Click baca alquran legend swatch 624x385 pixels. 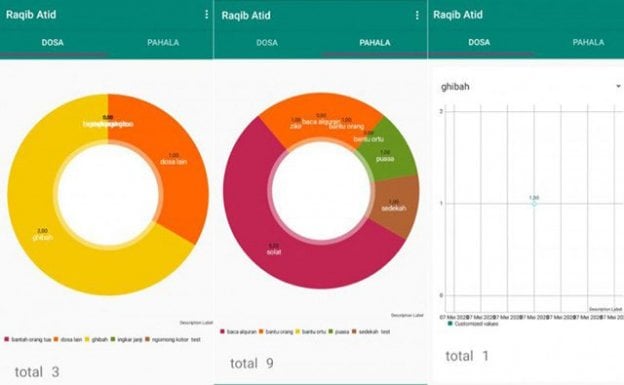tap(222, 332)
